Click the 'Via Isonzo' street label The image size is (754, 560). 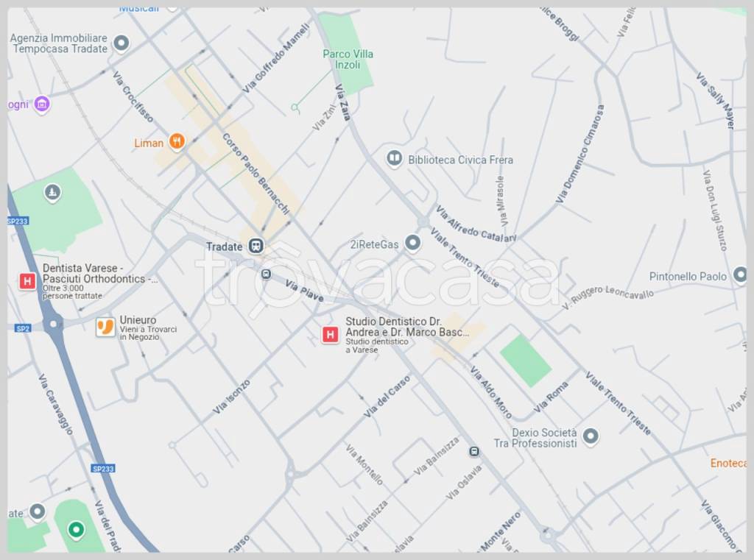[231, 397]
